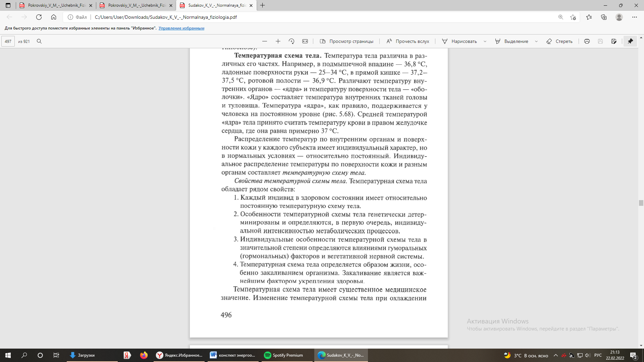Open browser settings and more menu

click(634, 17)
